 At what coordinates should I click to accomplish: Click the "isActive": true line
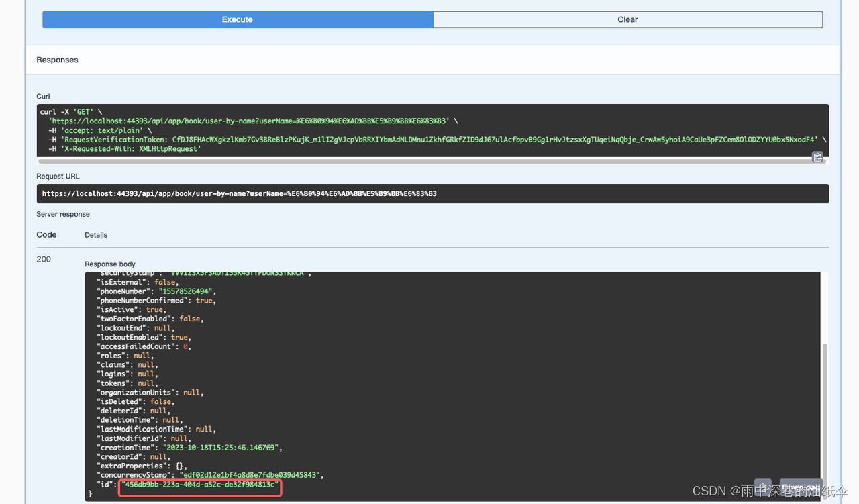coord(132,310)
